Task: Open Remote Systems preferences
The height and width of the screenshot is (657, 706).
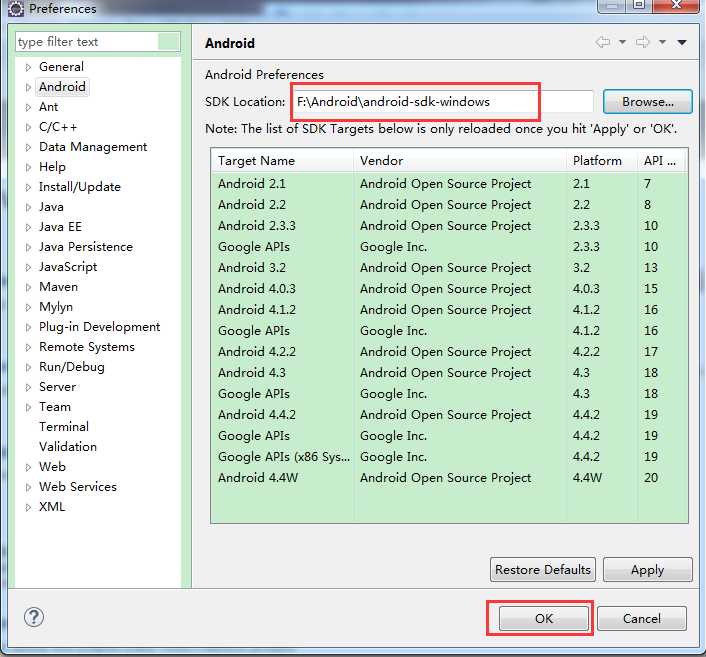Action: point(86,347)
